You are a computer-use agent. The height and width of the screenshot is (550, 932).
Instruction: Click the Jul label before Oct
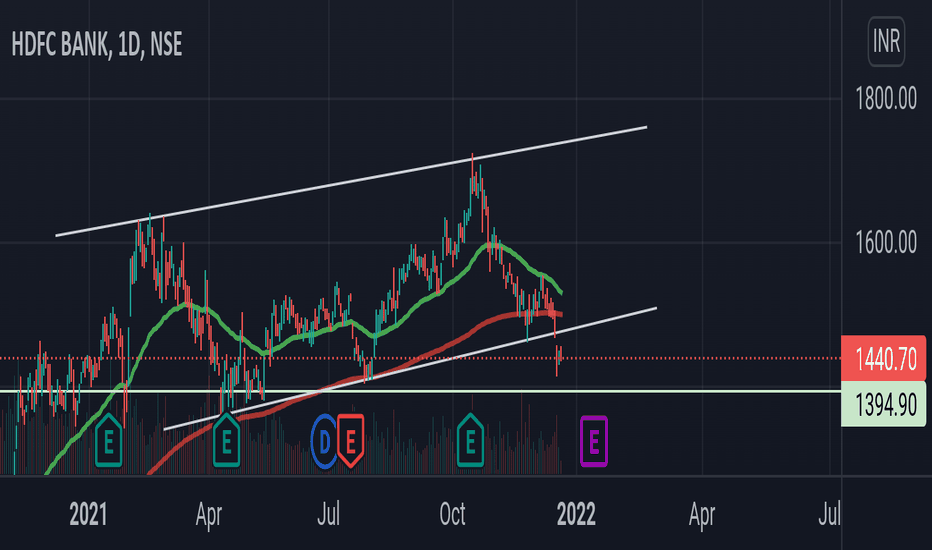(x=328, y=514)
